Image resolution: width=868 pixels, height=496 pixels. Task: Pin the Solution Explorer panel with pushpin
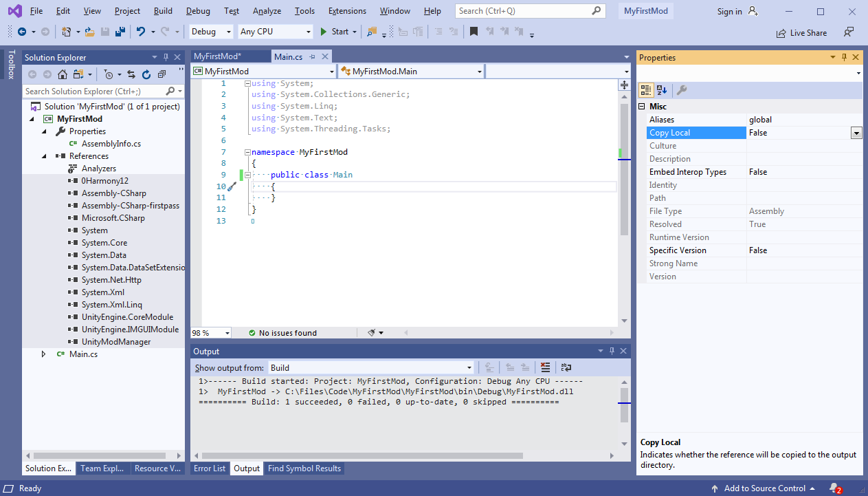(166, 58)
